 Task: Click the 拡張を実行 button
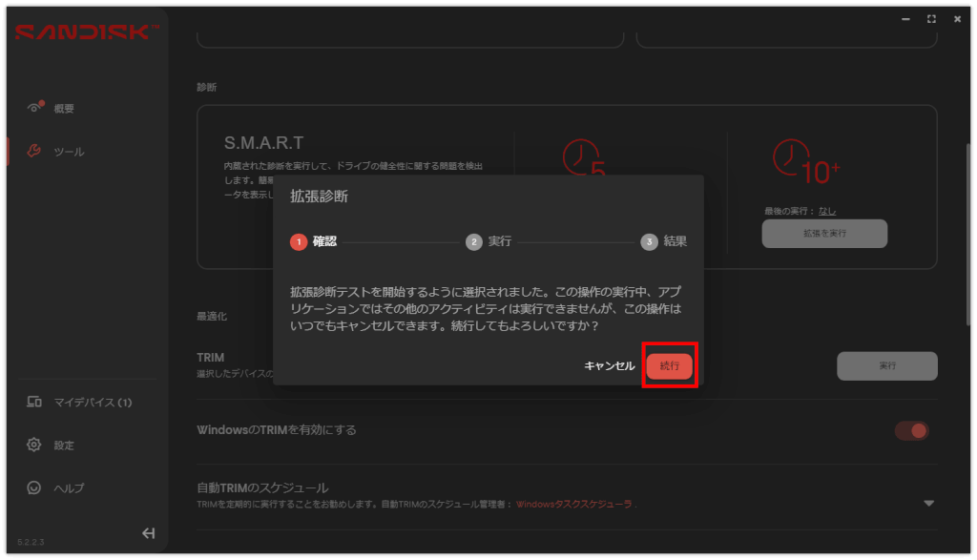click(x=824, y=233)
